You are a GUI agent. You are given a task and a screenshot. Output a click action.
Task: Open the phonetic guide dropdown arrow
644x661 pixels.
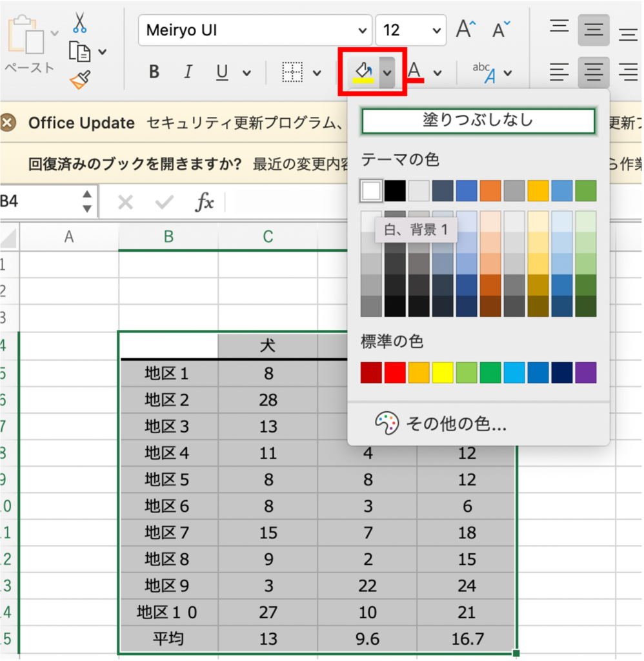[x=508, y=73]
